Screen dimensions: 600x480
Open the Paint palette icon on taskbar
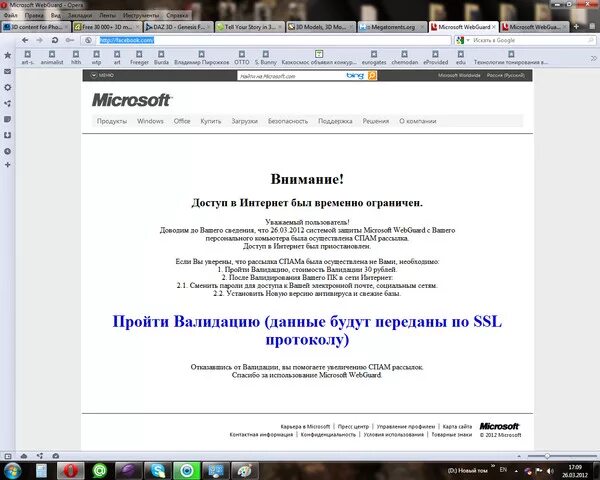point(245,470)
